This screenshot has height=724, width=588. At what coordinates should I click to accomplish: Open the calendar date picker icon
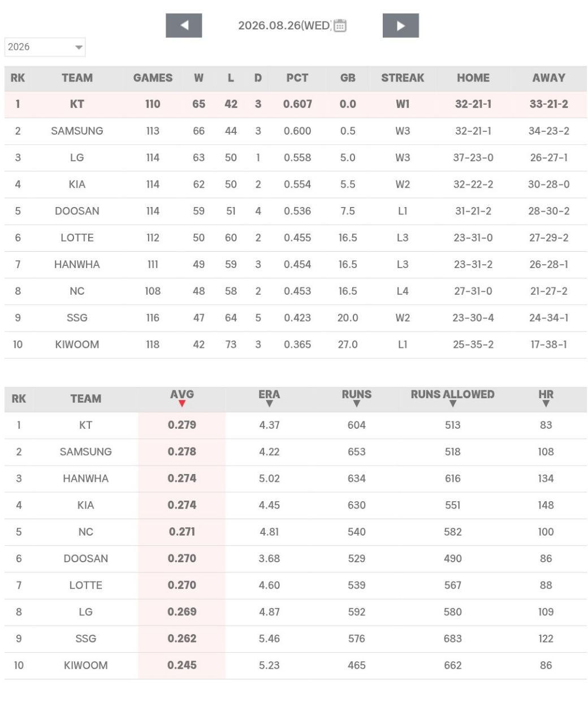pos(340,25)
